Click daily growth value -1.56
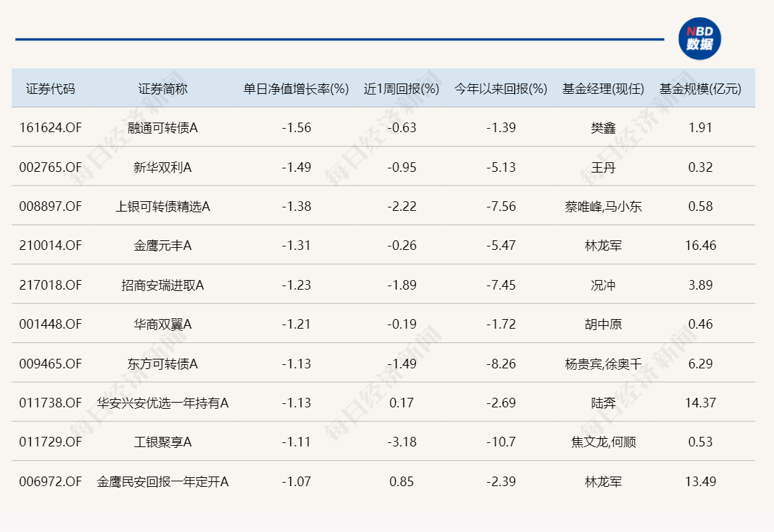This screenshot has height=532, width=774. (296, 128)
